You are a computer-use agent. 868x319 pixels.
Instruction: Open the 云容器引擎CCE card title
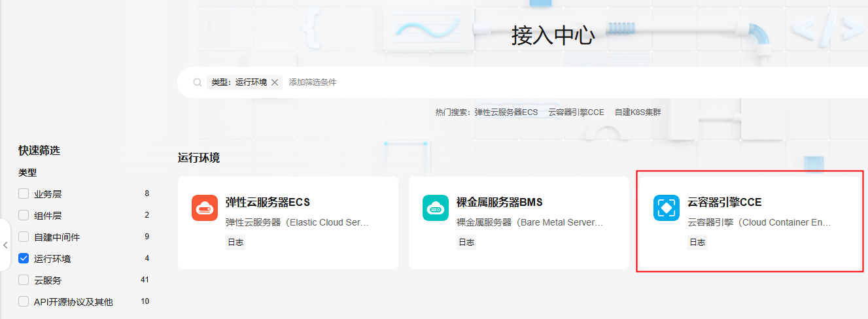725,202
